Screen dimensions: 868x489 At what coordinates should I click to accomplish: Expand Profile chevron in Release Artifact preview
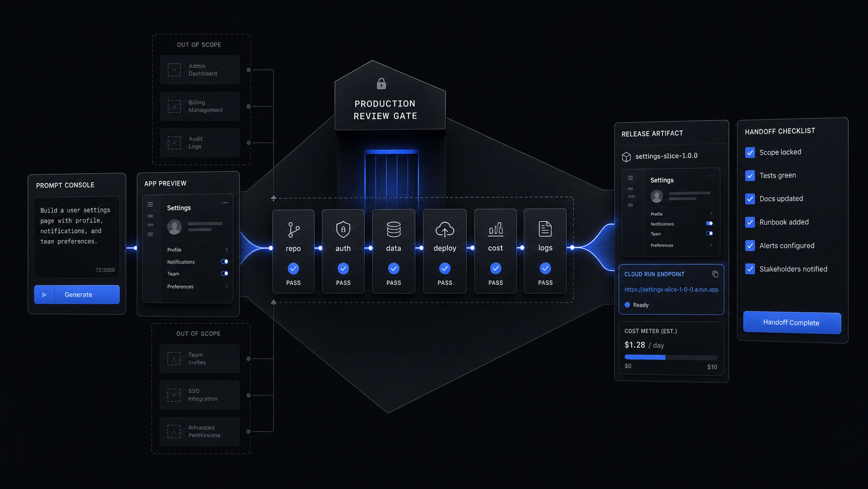coord(711,214)
